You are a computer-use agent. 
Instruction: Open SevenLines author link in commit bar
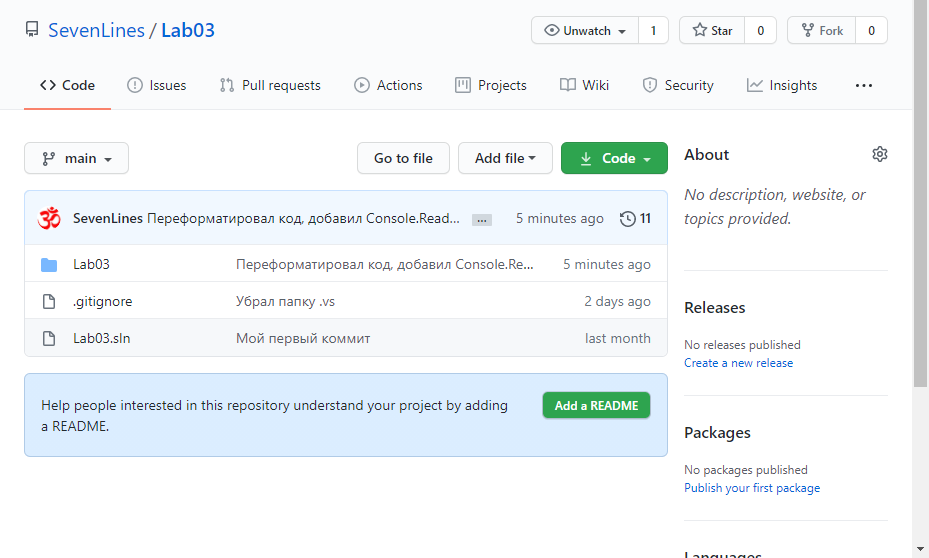click(108, 218)
